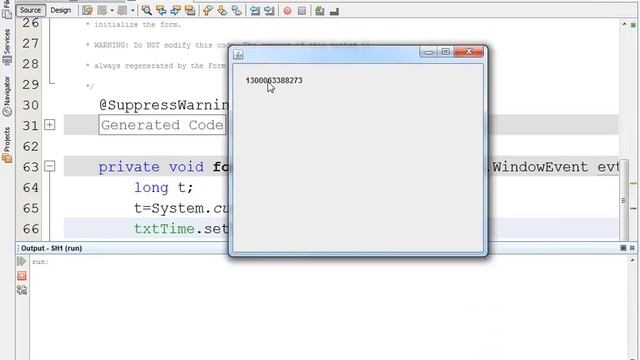
Task: Click the Find Previous Occurrence icon
Action: [161, 11]
